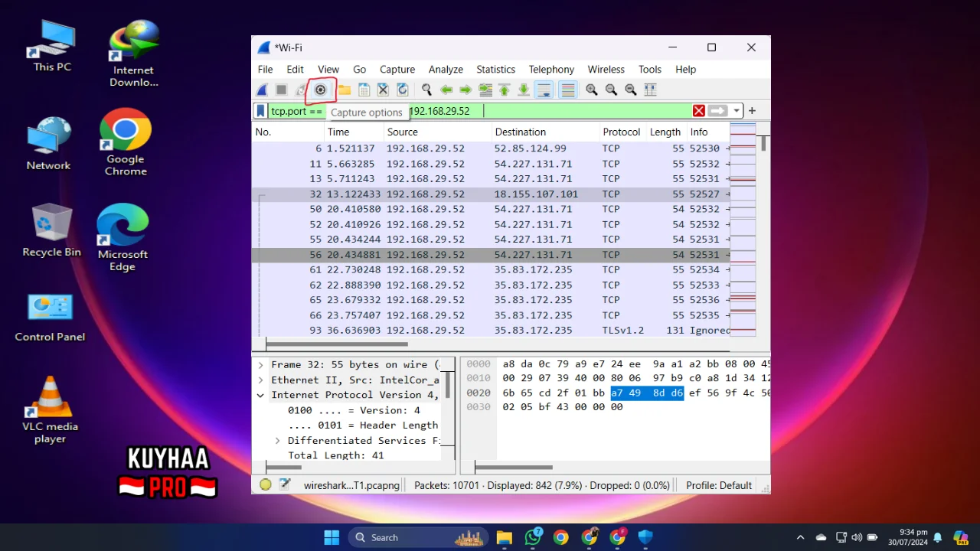
Task: Reset text to normal size
Action: click(631, 90)
